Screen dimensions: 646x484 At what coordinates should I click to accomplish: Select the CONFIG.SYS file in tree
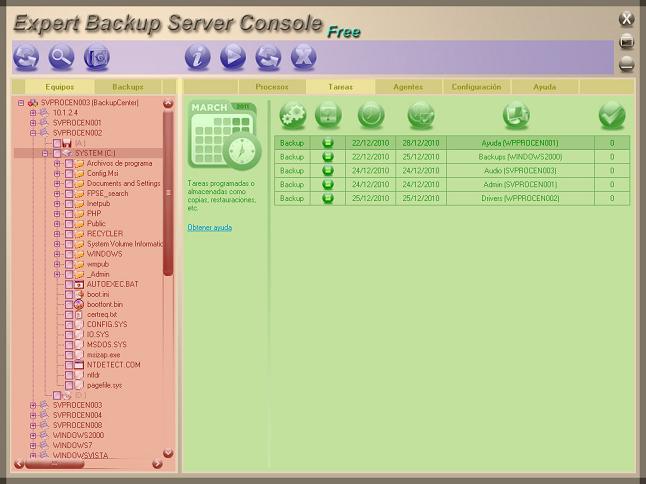pos(107,325)
